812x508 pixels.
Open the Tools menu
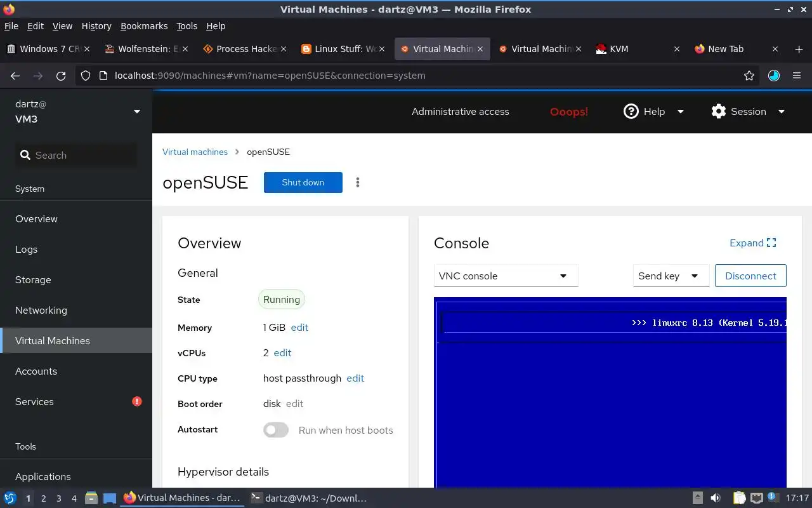click(187, 26)
